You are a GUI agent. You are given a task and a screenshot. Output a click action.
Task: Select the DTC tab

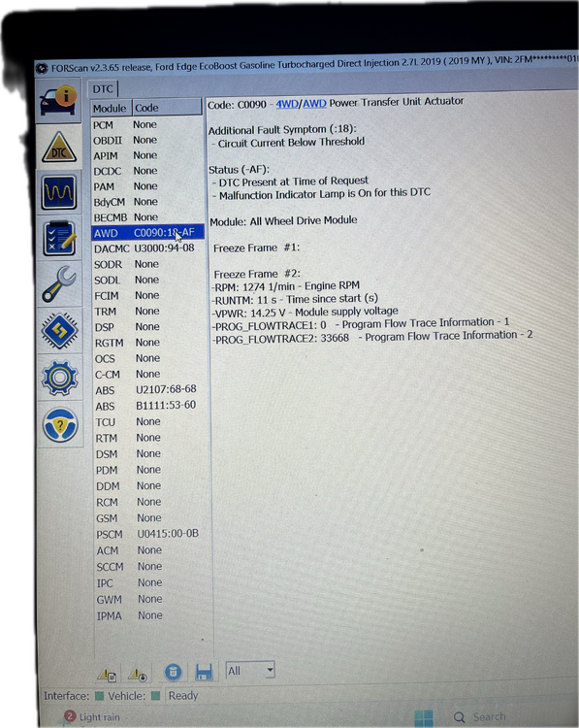pos(103,88)
